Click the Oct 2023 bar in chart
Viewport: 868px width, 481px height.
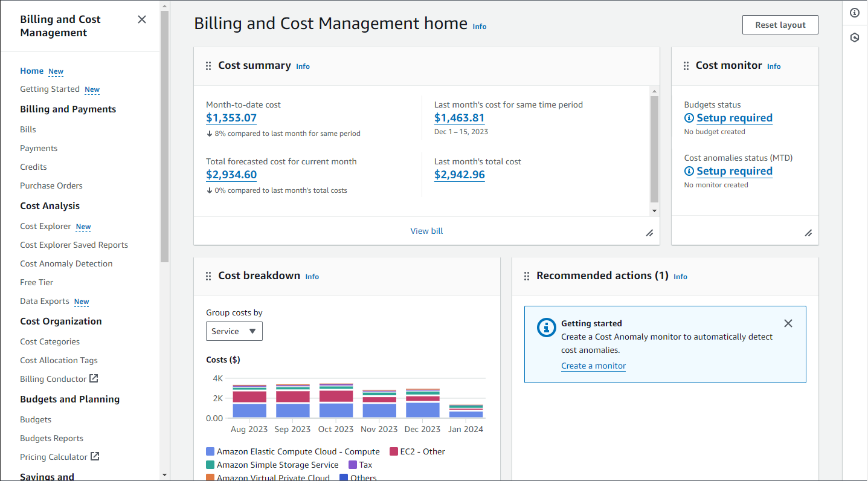pos(336,401)
